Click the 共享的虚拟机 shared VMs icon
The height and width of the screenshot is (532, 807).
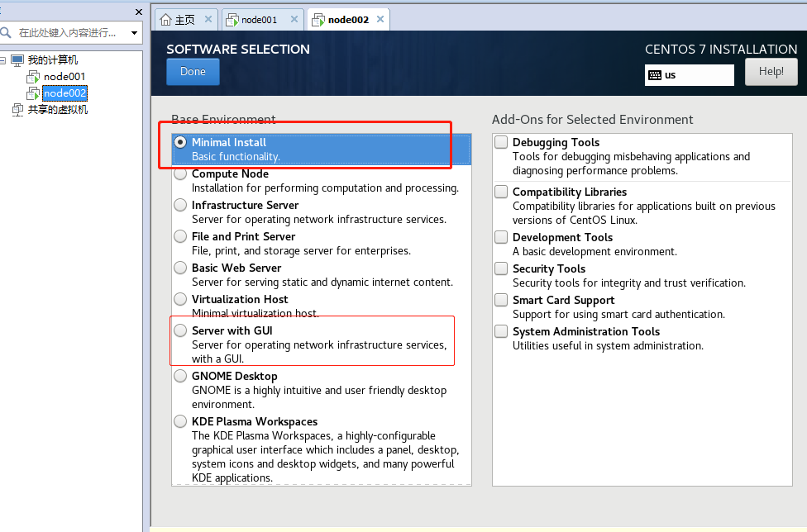pyautogui.click(x=17, y=110)
